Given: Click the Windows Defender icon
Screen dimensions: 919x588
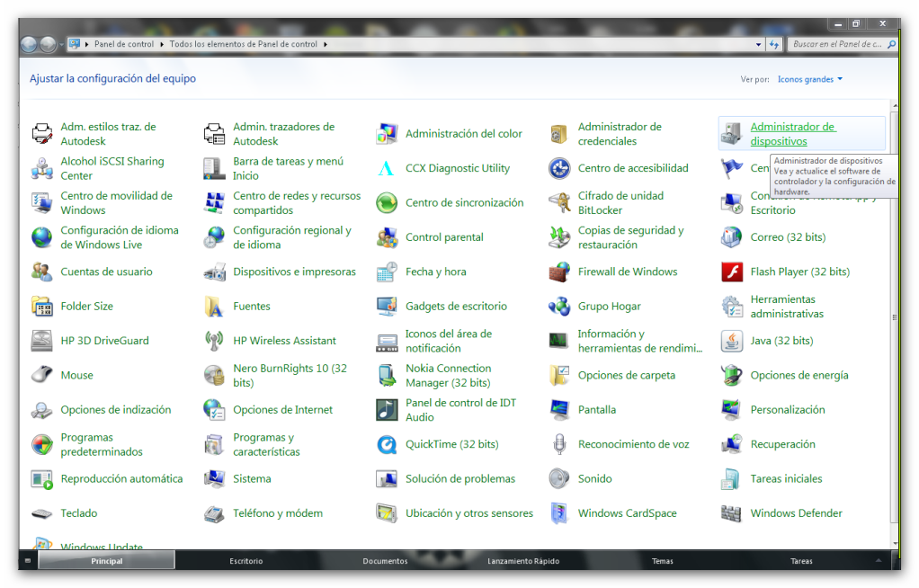Looking at the screenshot, I should (x=731, y=514).
